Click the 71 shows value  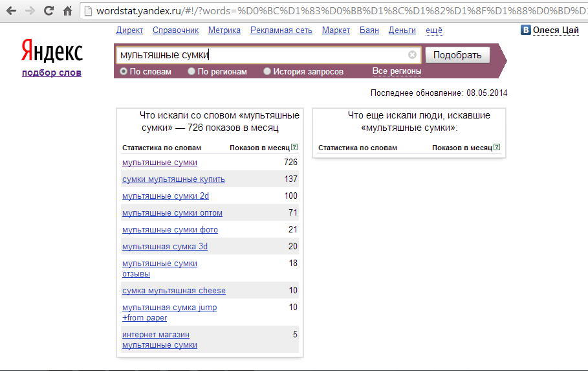tap(293, 213)
